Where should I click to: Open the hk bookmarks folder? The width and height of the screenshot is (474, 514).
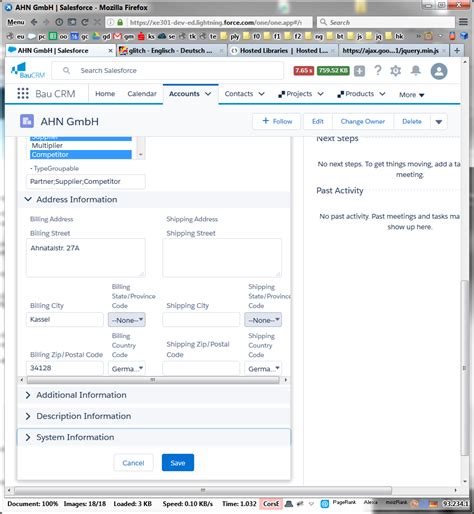(x=395, y=36)
